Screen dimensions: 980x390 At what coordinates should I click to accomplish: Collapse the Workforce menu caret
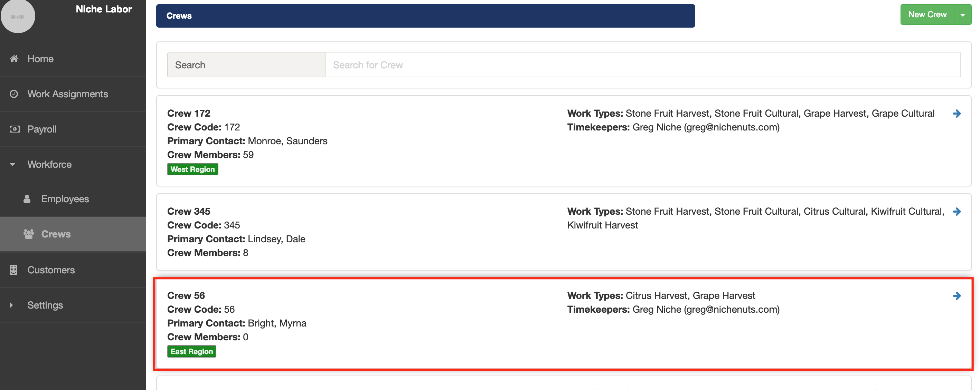[x=12, y=165]
